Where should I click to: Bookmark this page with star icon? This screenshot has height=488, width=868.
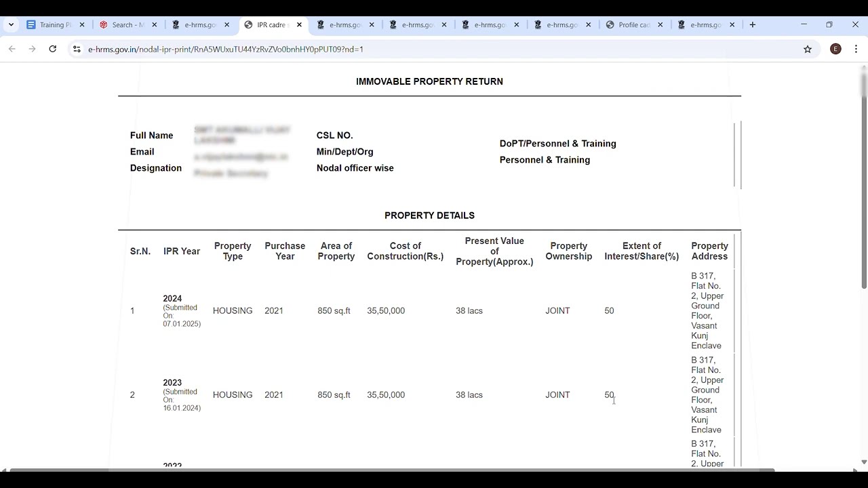[x=808, y=49]
